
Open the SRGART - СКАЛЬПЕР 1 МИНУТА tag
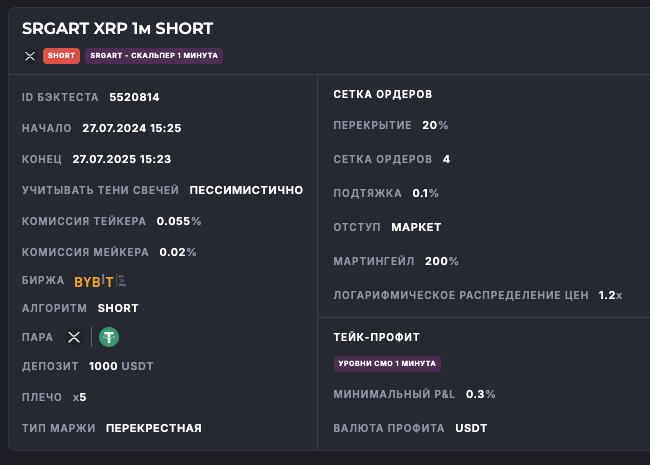pos(154,56)
